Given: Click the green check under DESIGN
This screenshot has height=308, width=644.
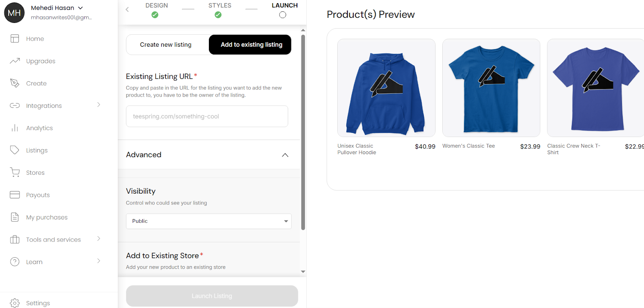Looking at the screenshot, I should tap(155, 15).
